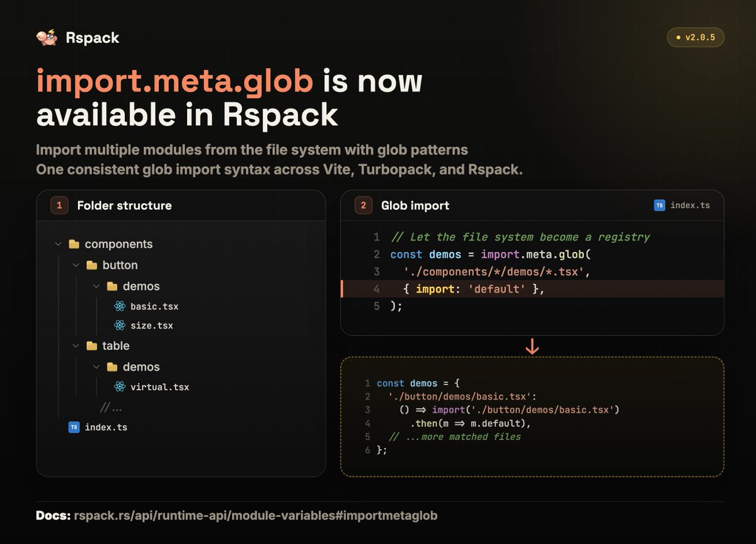Select the index.ts file label in Glob import header
Viewport: 756px width, 544px height.
(x=690, y=205)
